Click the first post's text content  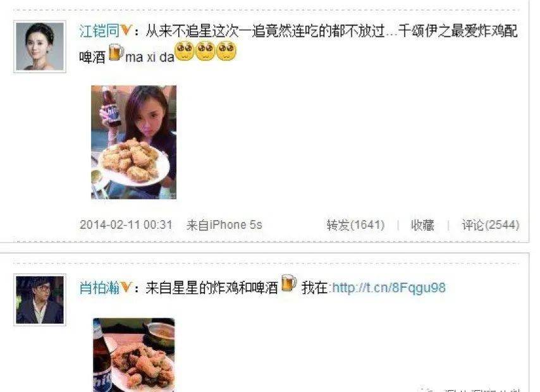[x=298, y=44]
